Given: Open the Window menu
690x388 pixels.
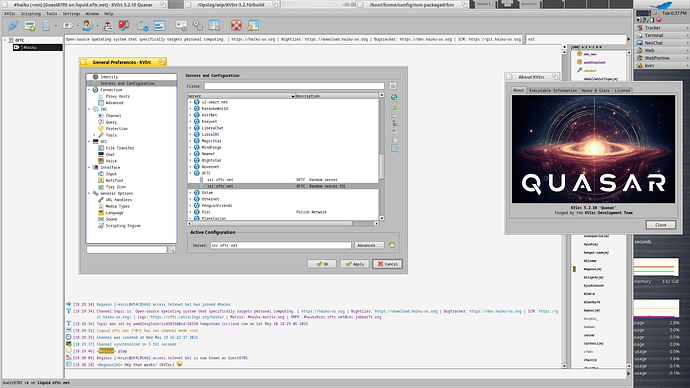Looking at the screenshot, I should (x=92, y=14).
